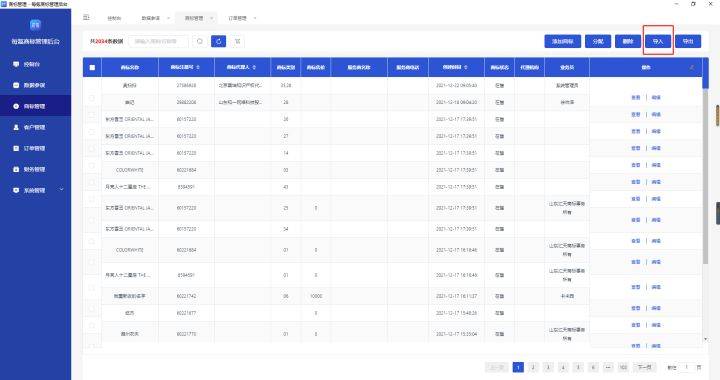Click the 系统管理员 cell in the first row
Screen dimensions: 720x380
[x=567, y=85]
